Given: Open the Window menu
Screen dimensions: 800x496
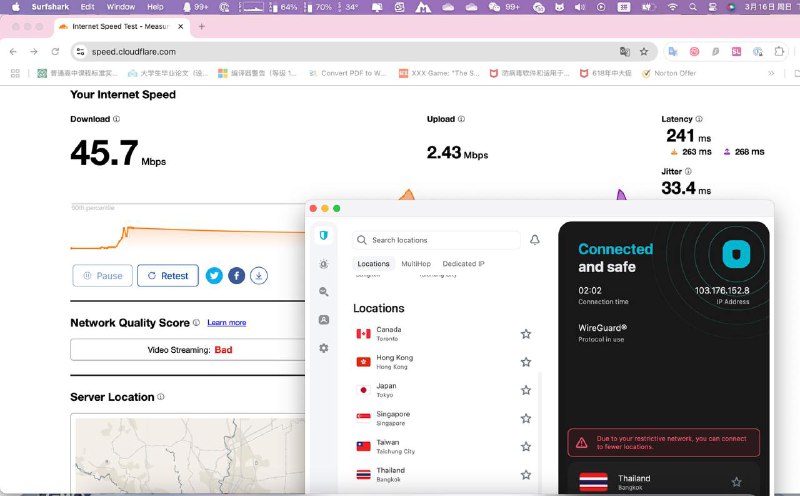Looking at the screenshot, I should 121,7.
